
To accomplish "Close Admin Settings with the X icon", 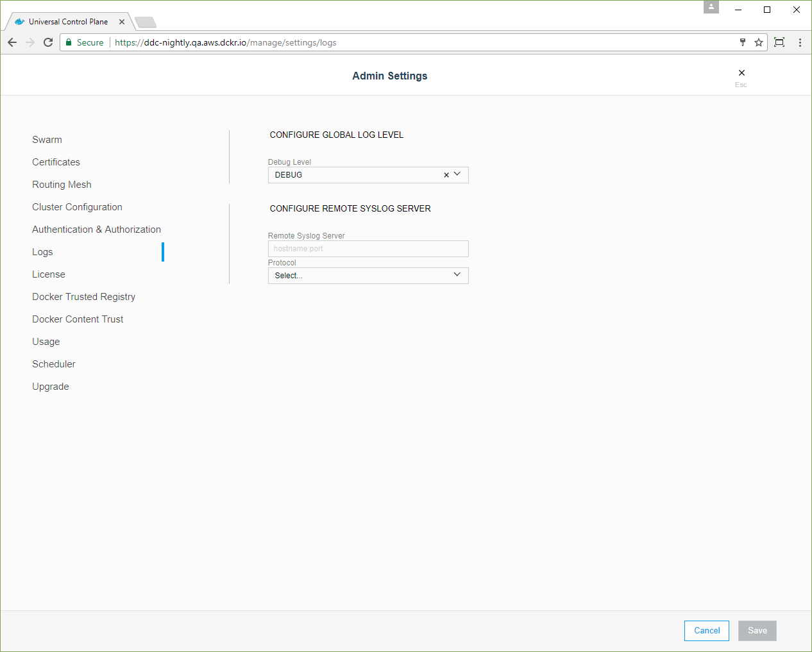I will click(x=741, y=73).
